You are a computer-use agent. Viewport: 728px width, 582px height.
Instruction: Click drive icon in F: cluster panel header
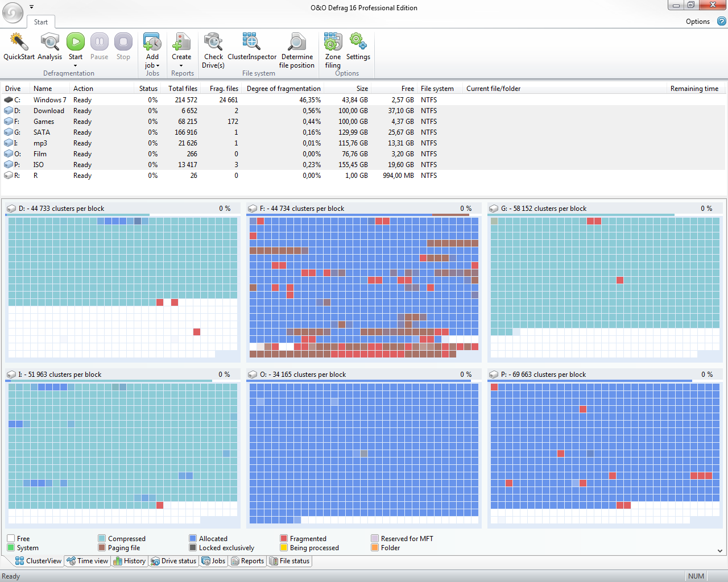coord(253,209)
